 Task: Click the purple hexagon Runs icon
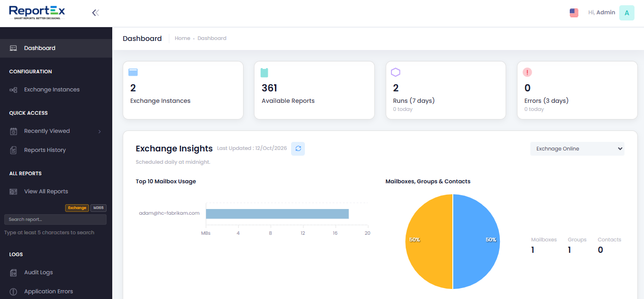396,72
